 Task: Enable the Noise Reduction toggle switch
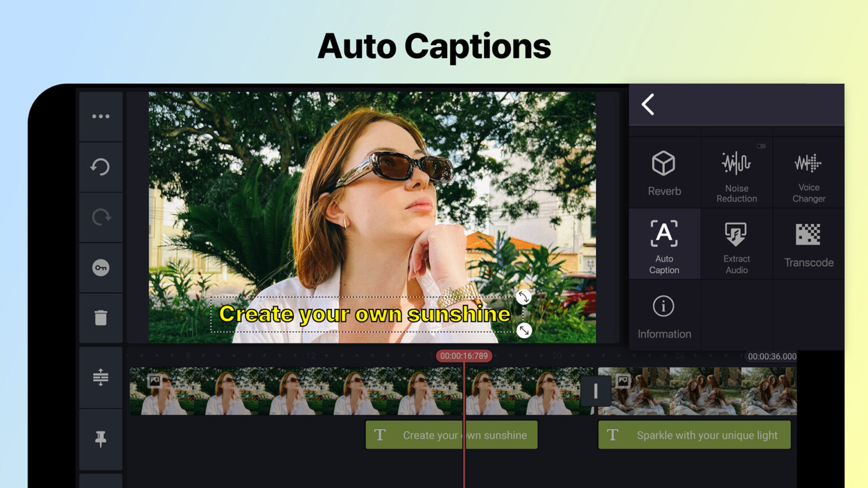tap(761, 145)
